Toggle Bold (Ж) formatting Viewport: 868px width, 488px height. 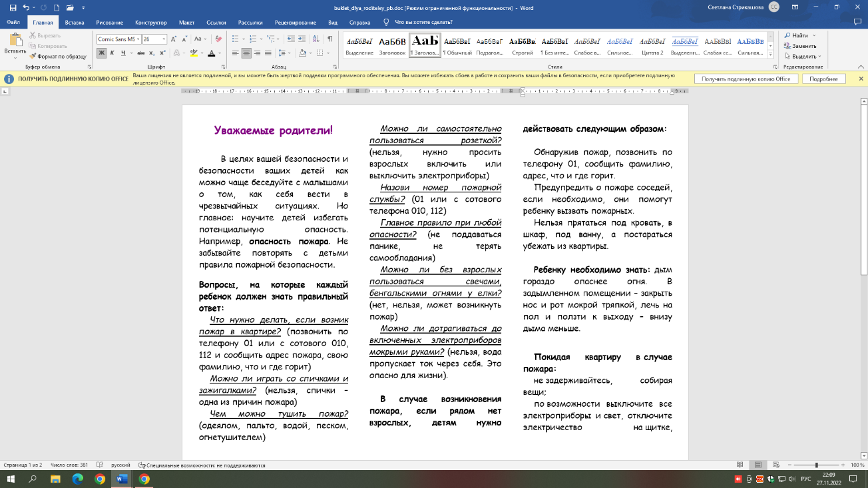[102, 53]
